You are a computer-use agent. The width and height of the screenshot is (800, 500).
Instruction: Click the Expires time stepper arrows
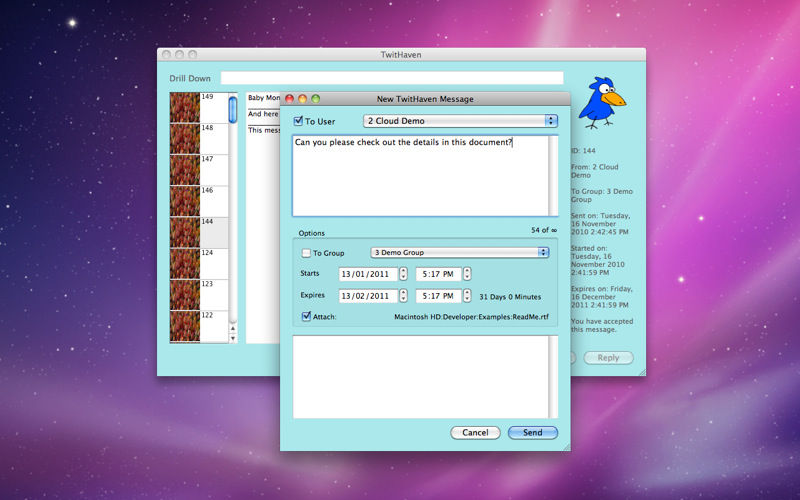[x=467, y=296]
